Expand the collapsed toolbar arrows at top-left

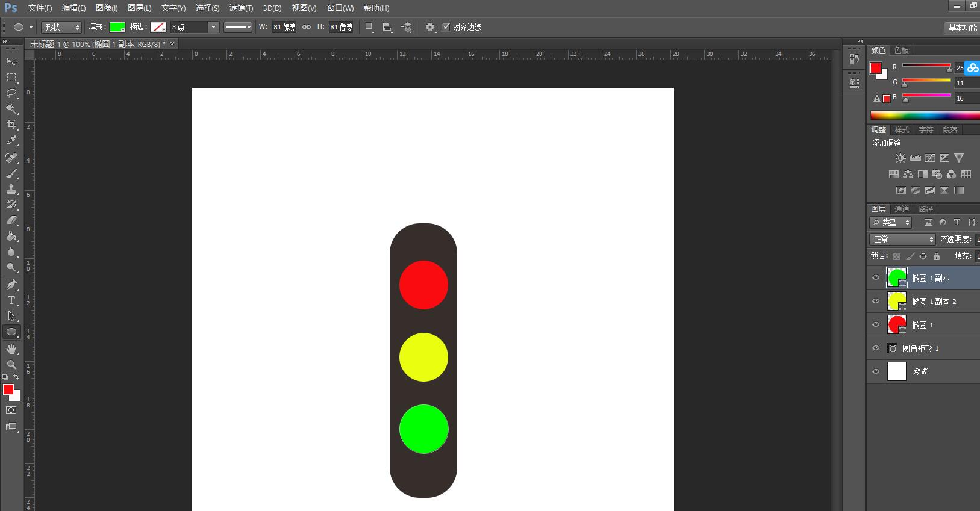(5, 42)
